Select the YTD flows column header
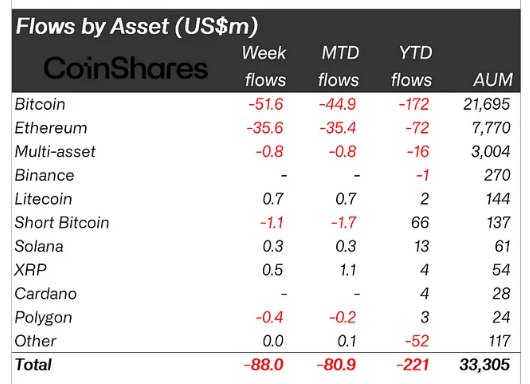Image resolution: width=530 pixels, height=384 pixels. [x=412, y=67]
